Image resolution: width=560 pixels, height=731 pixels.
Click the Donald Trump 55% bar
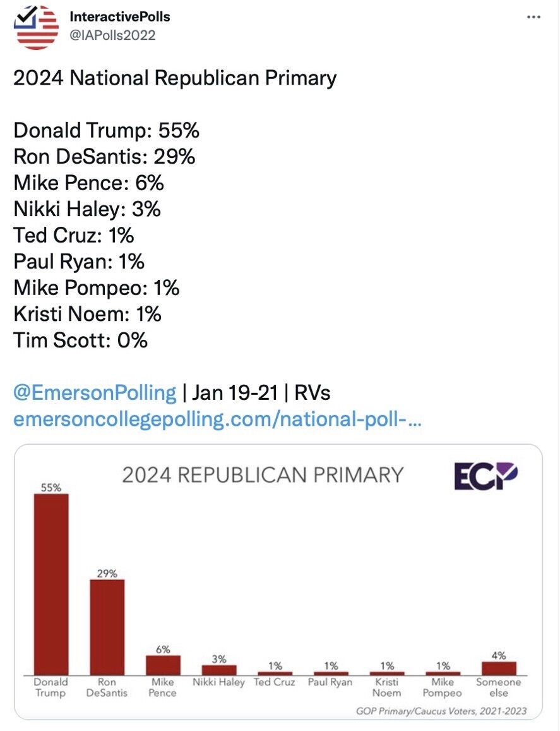pos(51,584)
